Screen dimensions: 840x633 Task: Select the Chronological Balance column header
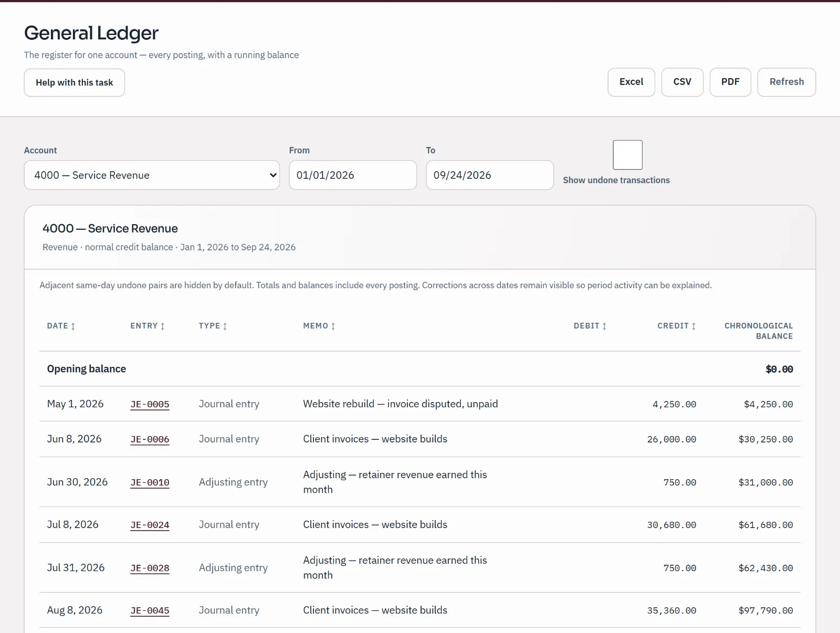pos(759,331)
